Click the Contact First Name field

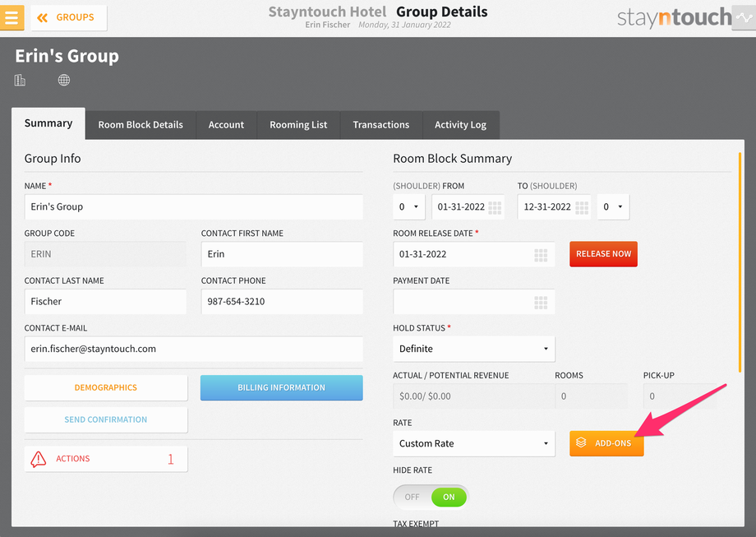282,254
